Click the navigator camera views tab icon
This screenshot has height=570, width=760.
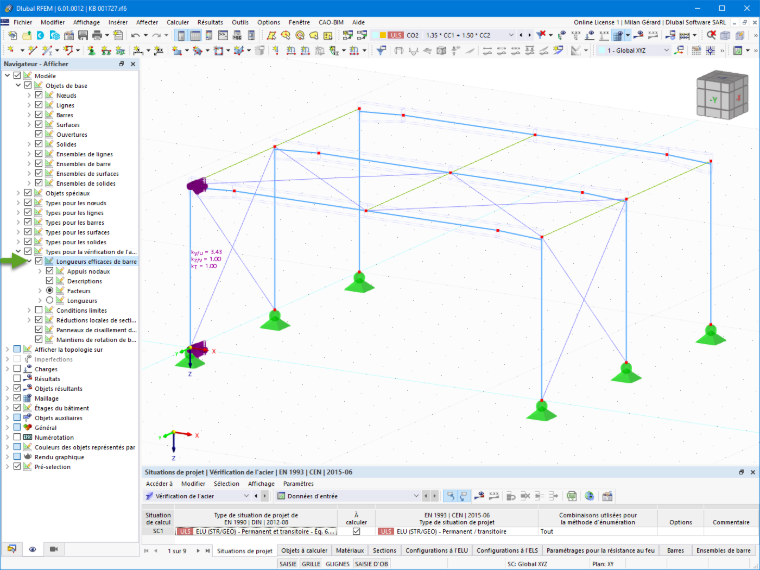coord(54,549)
